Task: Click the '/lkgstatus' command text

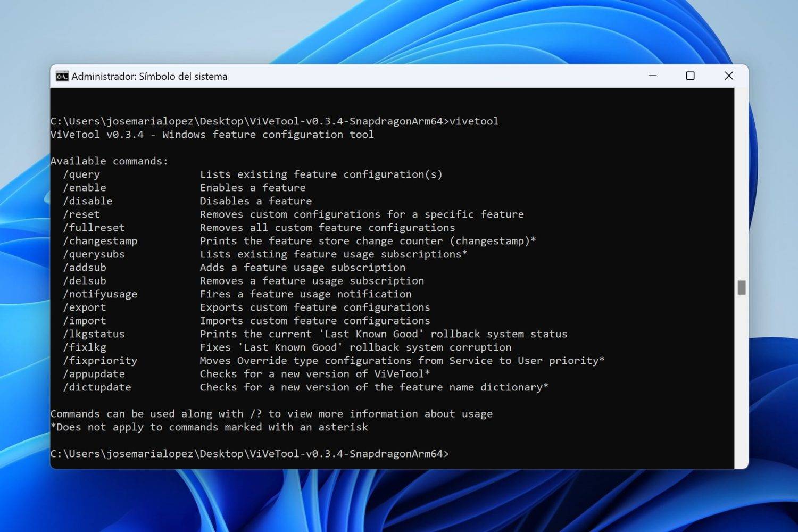Action: 94,334
